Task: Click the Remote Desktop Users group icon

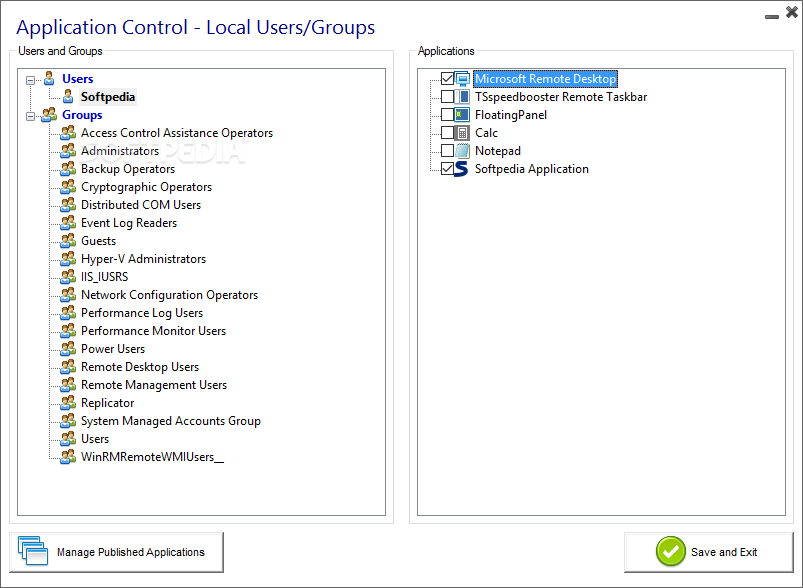Action: tap(68, 367)
